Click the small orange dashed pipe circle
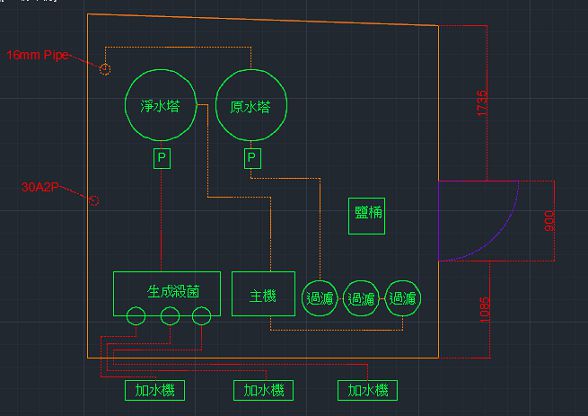 coord(105,69)
